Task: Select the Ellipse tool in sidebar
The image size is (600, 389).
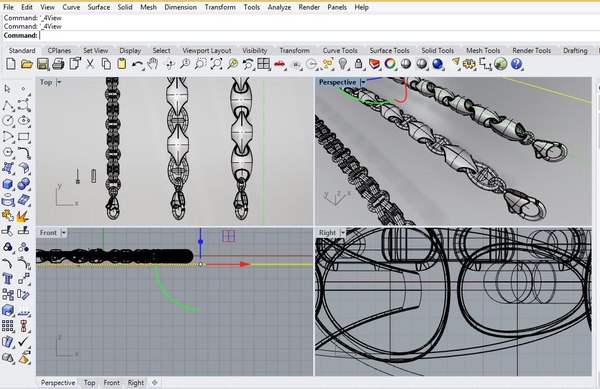Action: point(24,121)
